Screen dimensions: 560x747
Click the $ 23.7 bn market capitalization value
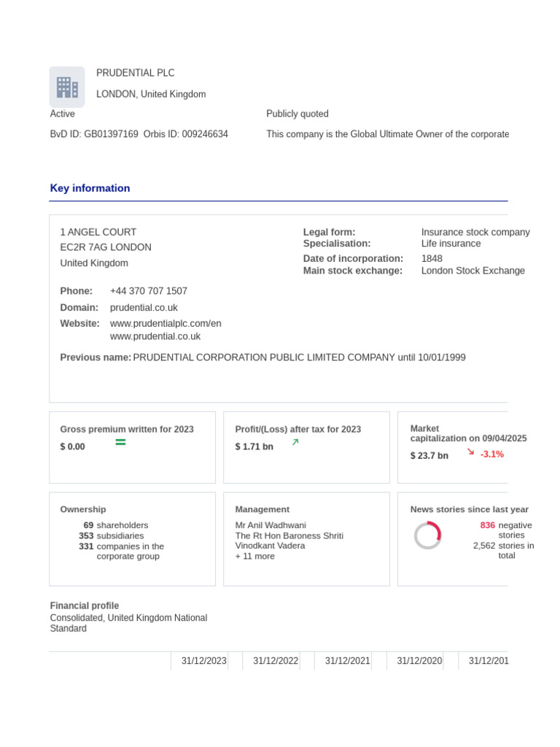(429, 456)
